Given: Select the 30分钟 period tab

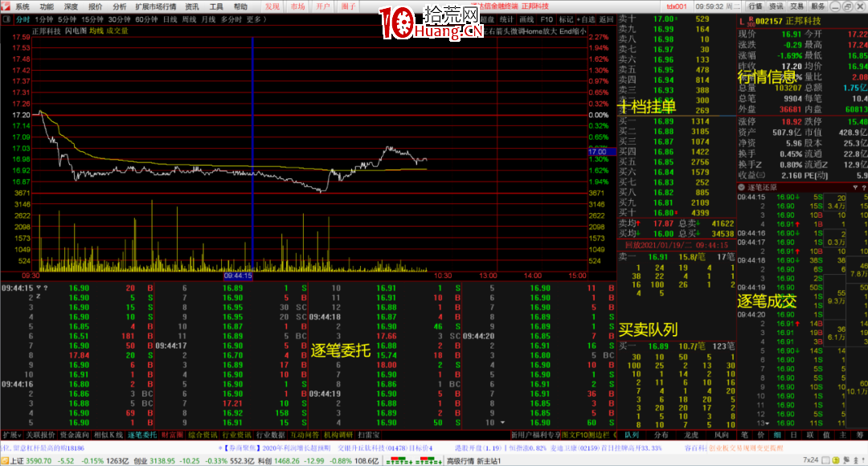Looking at the screenshot, I should [120, 19].
